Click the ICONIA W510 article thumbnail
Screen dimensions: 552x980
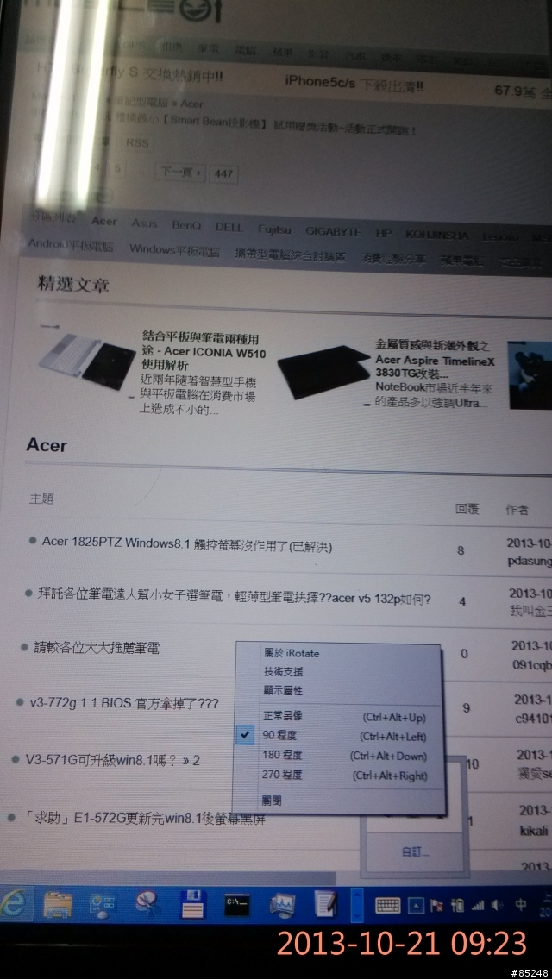coord(87,361)
